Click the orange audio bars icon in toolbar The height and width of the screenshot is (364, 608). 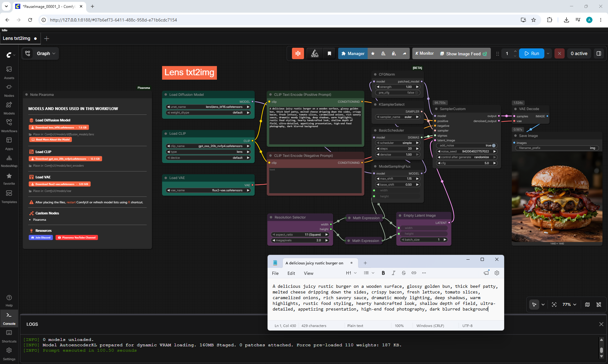pos(298,53)
